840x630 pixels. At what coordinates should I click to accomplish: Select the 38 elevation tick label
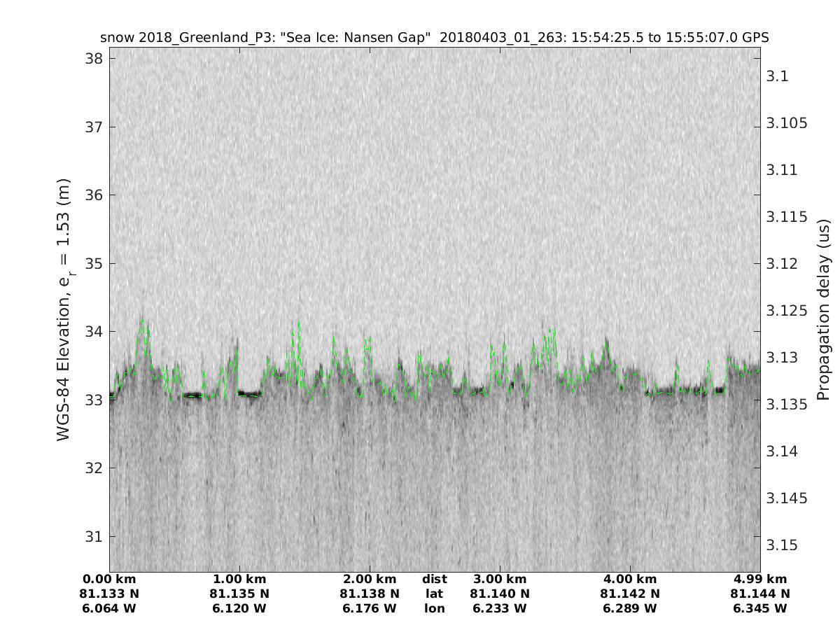coord(93,58)
